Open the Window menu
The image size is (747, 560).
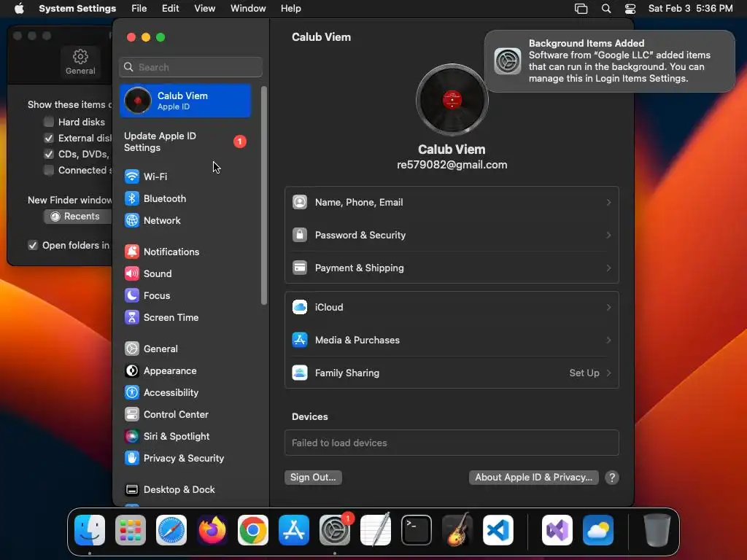pos(248,8)
